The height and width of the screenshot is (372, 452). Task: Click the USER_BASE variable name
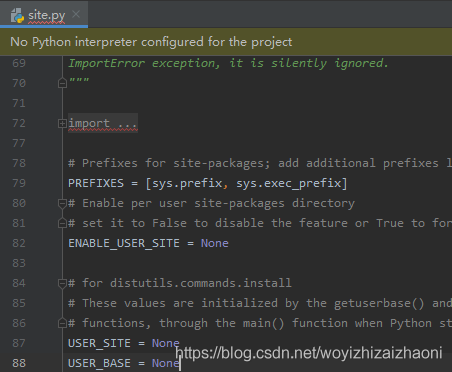(x=99, y=363)
